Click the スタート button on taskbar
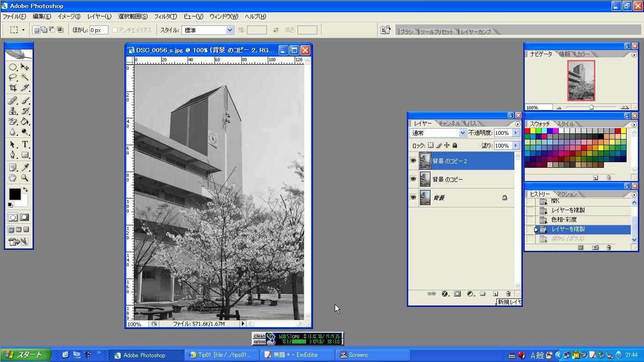This screenshot has width=644, height=362. tap(25, 355)
